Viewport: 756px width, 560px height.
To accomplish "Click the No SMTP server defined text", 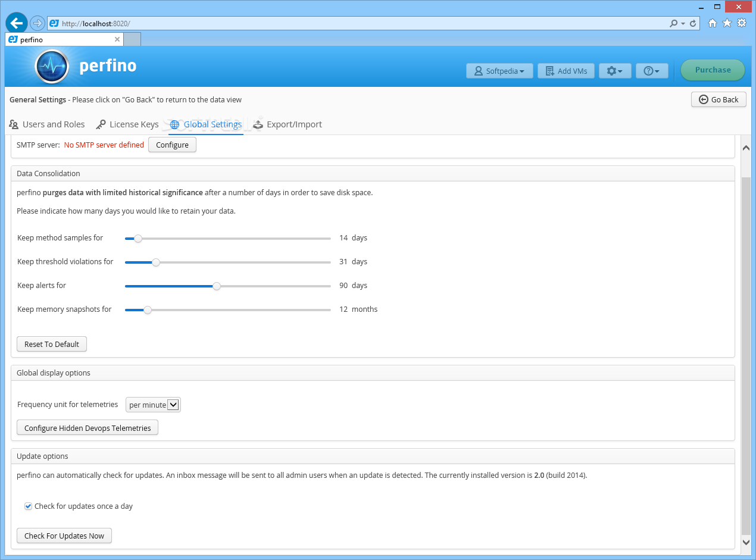I will point(104,145).
